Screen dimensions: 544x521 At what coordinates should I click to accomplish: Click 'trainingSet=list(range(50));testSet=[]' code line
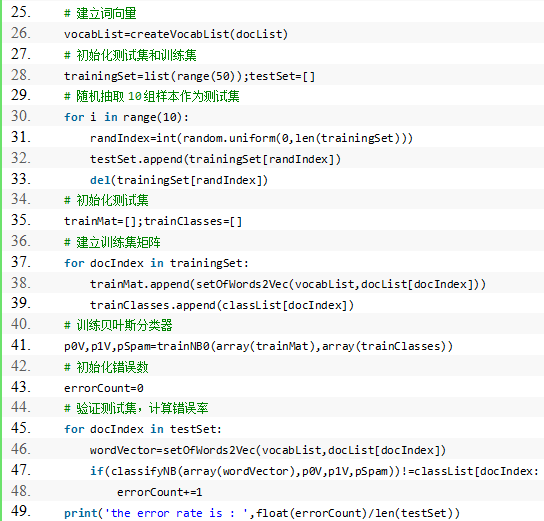(x=189, y=76)
